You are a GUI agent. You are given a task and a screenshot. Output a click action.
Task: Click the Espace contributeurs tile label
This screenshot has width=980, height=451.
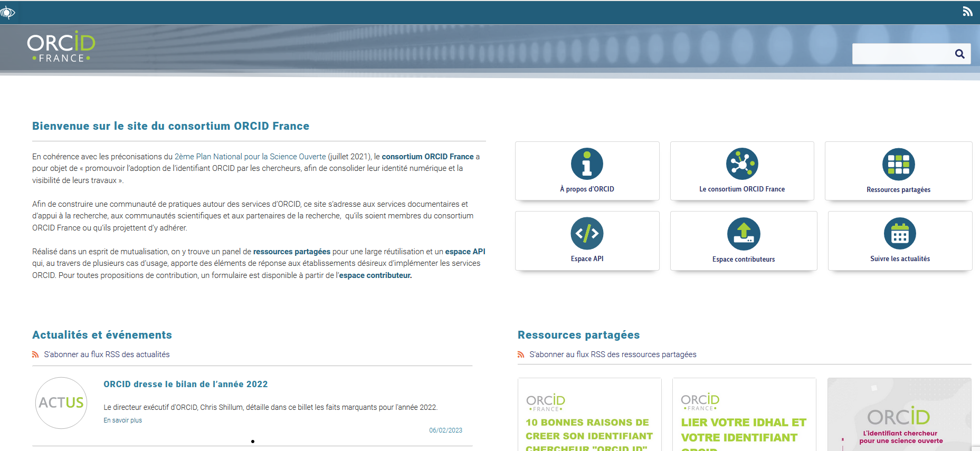point(744,259)
